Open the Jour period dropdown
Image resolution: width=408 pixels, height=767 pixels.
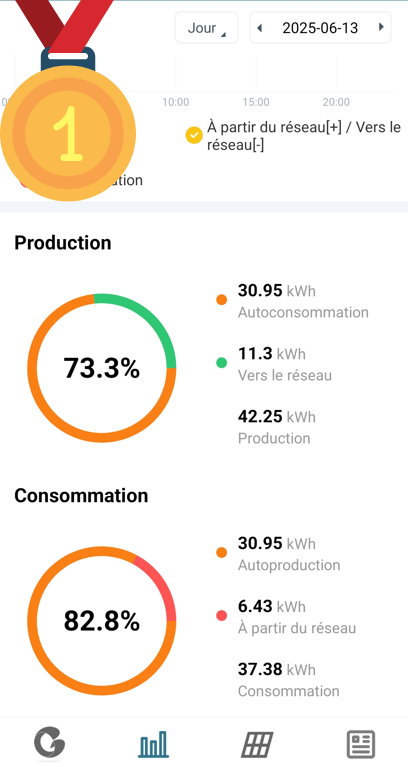[206, 27]
